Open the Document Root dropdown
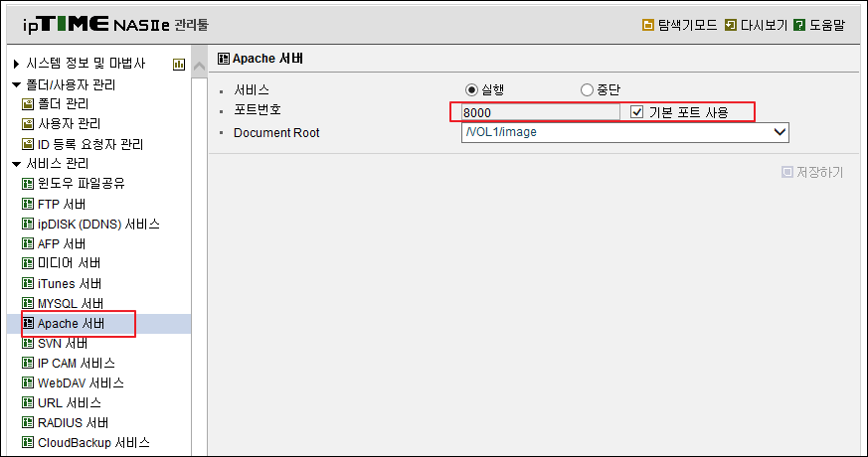This screenshot has width=868, height=457. [x=625, y=132]
